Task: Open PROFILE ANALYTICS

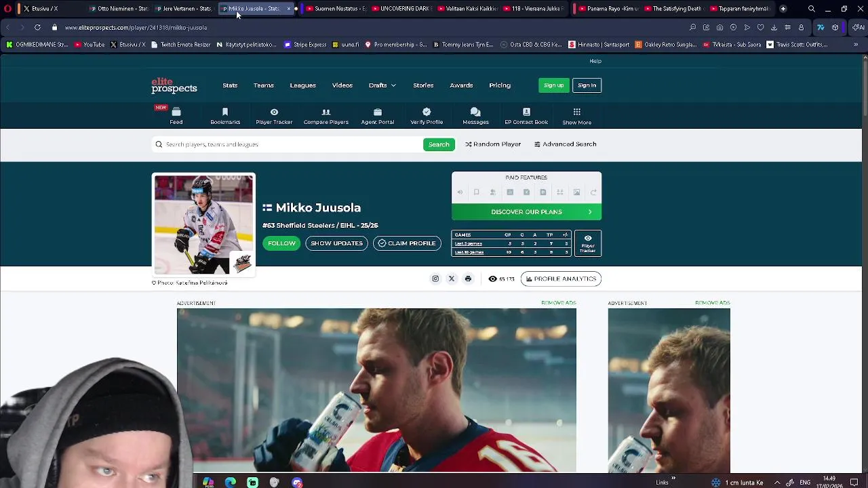Action: (x=561, y=279)
